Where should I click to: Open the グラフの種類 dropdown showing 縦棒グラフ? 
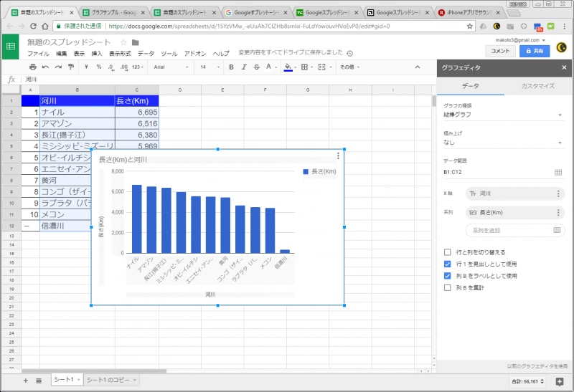502,114
